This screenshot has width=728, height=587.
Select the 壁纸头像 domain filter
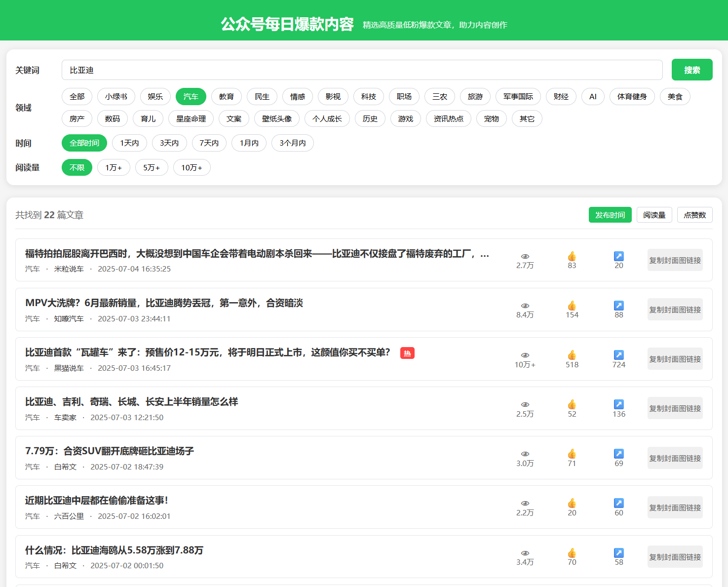pos(277,119)
